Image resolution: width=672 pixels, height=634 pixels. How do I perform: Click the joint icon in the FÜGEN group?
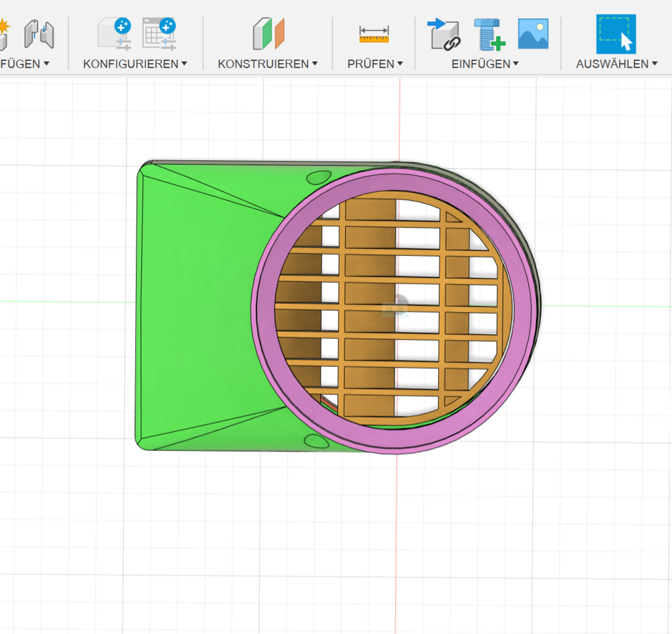pos(39,34)
